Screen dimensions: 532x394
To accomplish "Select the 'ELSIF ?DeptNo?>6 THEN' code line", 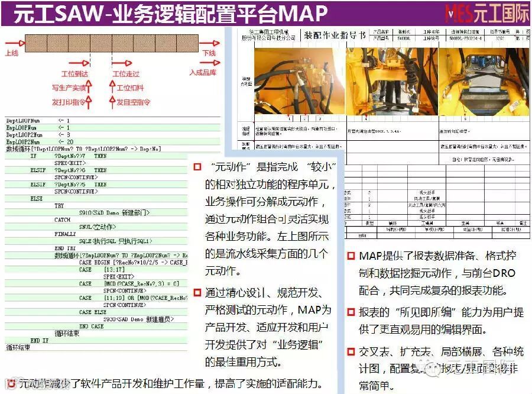I will (69, 170).
